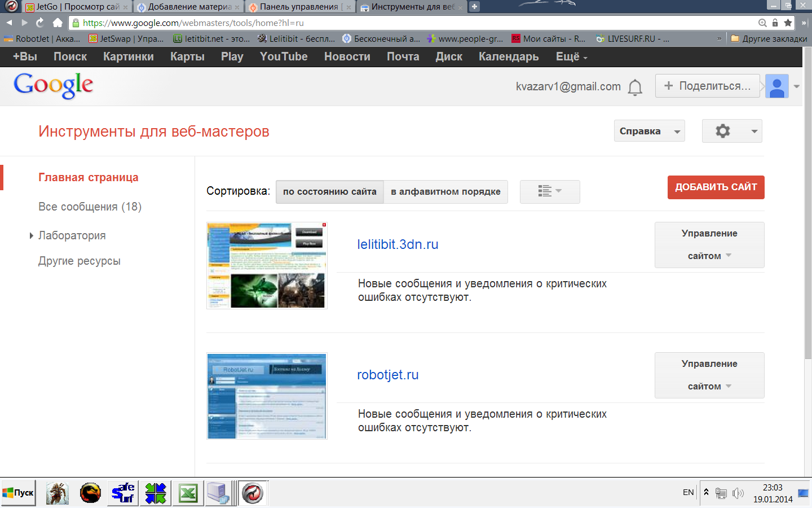Click the browser address bar URL
Screen dimensions: 812x508
[193, 23]
